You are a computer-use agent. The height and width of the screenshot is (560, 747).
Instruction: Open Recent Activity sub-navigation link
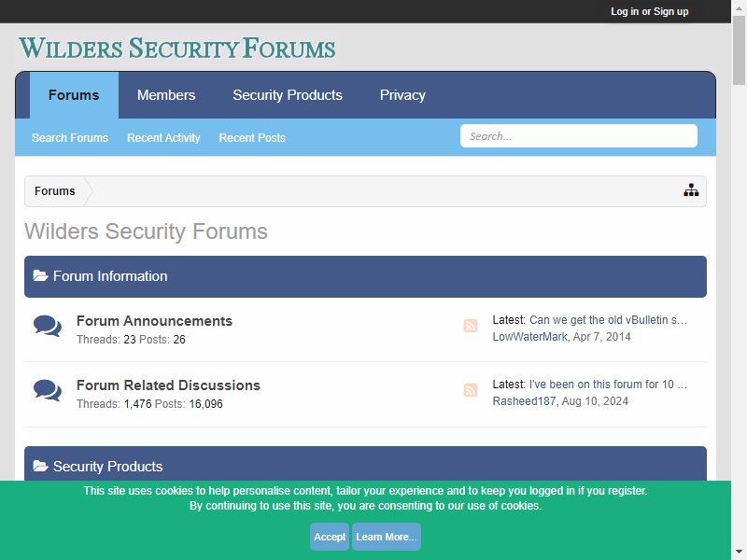click(x=163, y=137)
